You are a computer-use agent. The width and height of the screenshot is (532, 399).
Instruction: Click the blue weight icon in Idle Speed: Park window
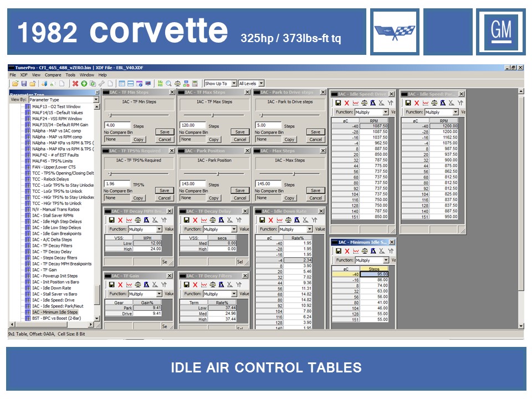[x=443, y=103]
